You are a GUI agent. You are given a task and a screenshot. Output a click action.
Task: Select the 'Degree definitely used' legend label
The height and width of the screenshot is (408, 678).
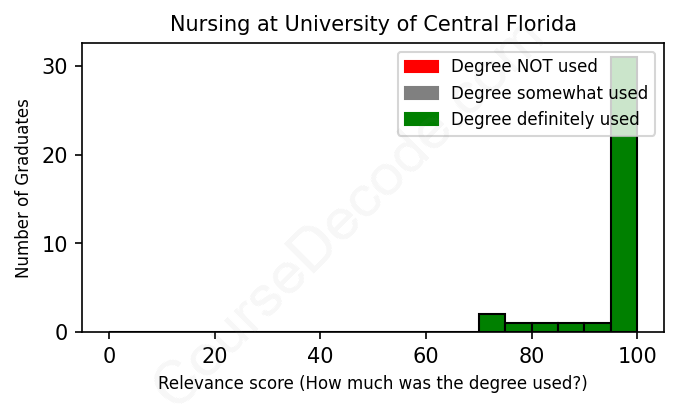click(x=545, y=120)
